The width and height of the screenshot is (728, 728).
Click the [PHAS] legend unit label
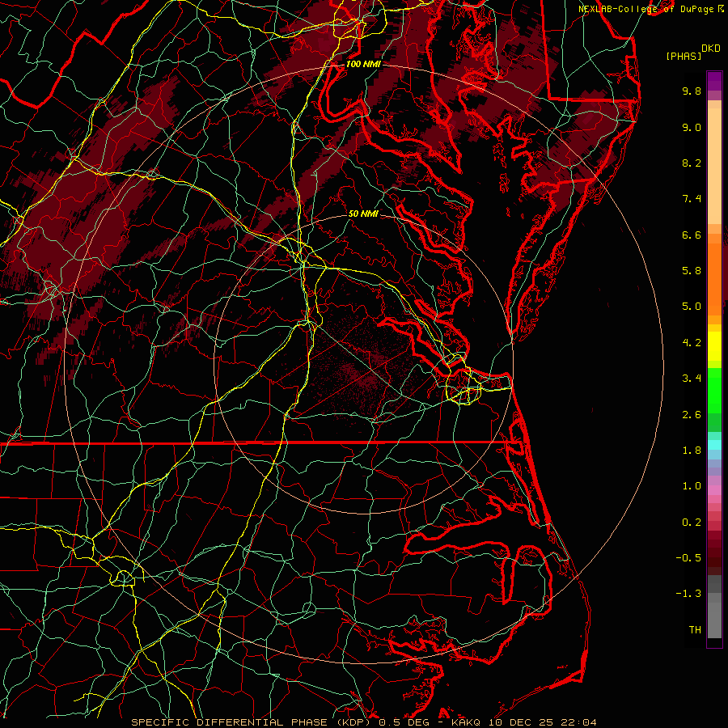coord(684,57)
